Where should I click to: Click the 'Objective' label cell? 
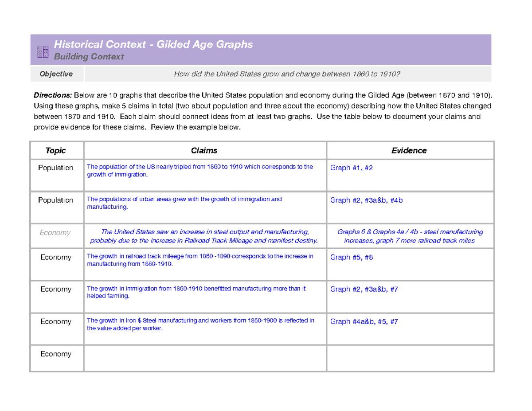point(56,74)
